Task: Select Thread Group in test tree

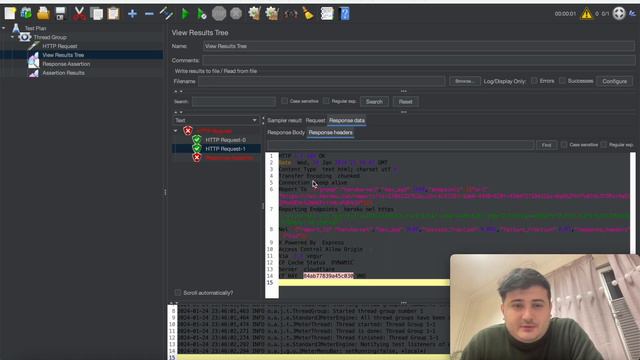Action: [x=50, y=37]
